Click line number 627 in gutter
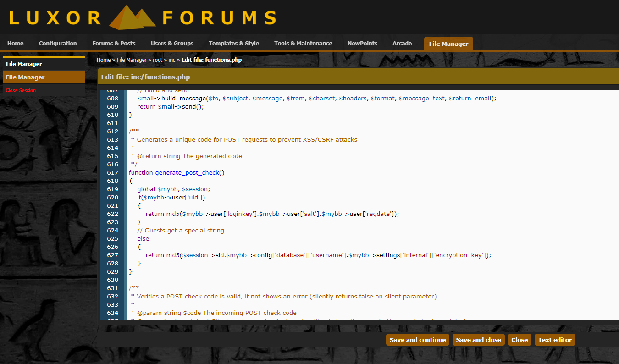Viewport: 619px width, 364px height. tap(112, 255)
